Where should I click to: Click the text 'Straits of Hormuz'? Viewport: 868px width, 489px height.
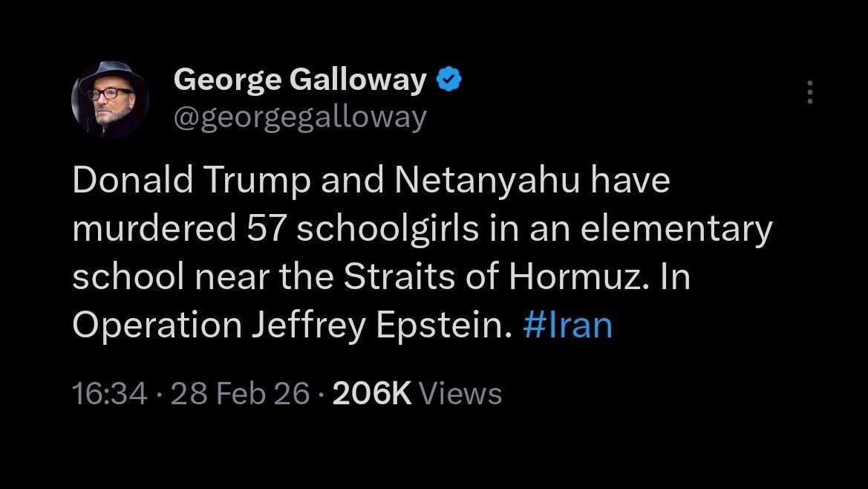pos(451,278)
